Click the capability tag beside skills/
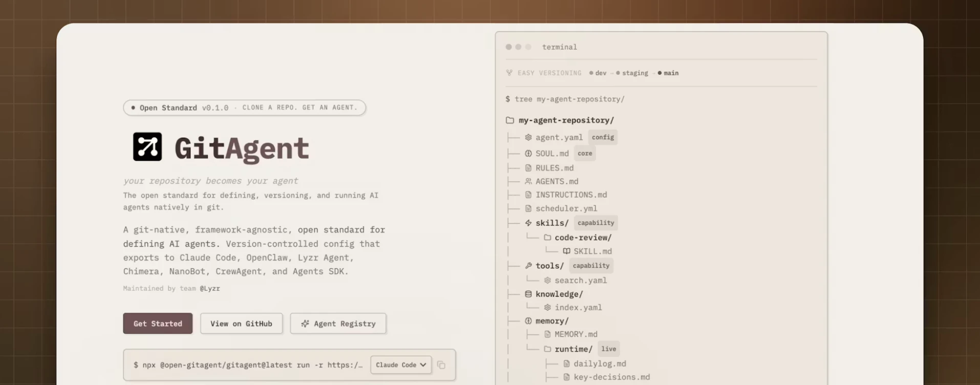 [595, 223]
